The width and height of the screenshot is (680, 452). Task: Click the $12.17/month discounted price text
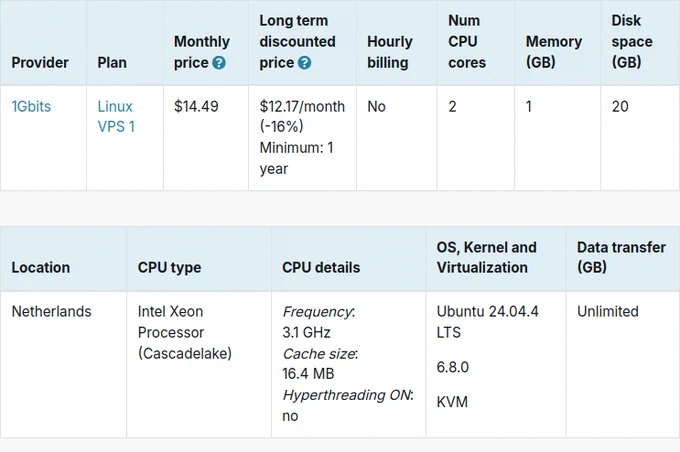(302, 106)
